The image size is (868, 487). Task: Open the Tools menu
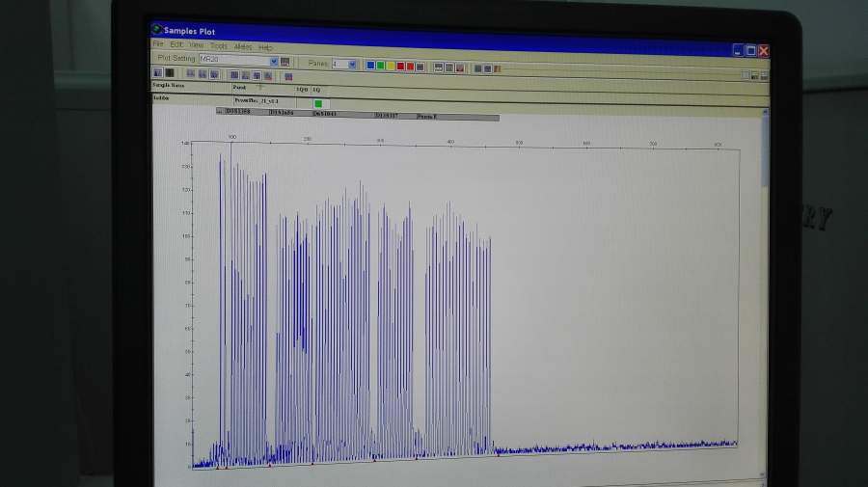[x=219, y=46]
